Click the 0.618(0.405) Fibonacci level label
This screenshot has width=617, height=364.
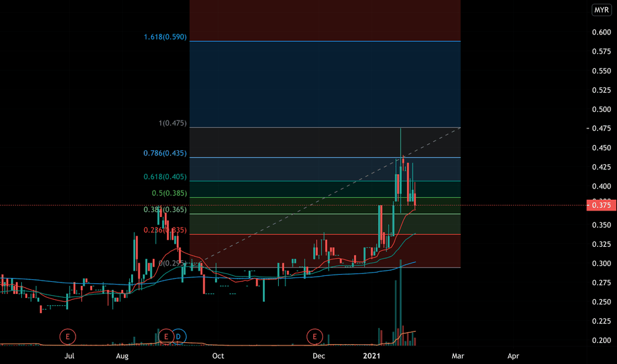point(166,177)
